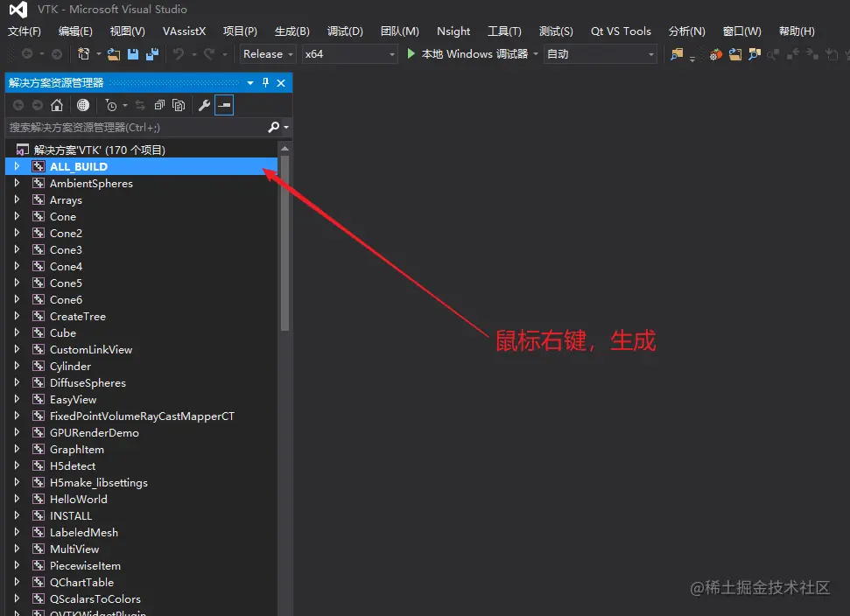
Task: Open the Solution Explorer window options arrow
Action: pyautogui.click(x=250, y=83)
